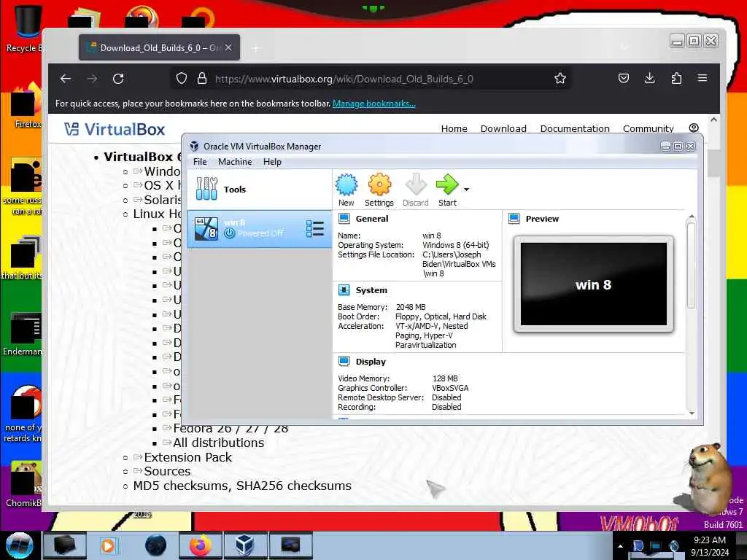The width and height of the screenshot is (747, 560).
Task: Open Firefox downloads panel
Action: [x=649, y=78]
